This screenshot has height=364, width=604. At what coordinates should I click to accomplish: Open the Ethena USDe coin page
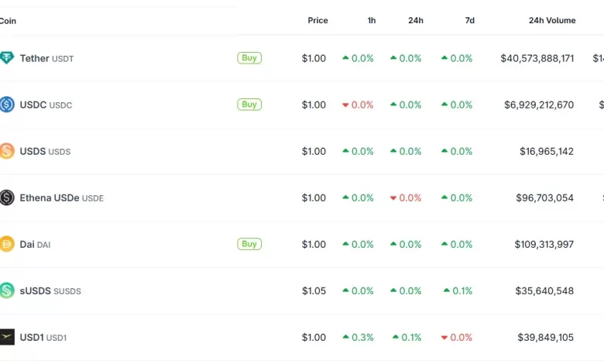click(62, 198)
